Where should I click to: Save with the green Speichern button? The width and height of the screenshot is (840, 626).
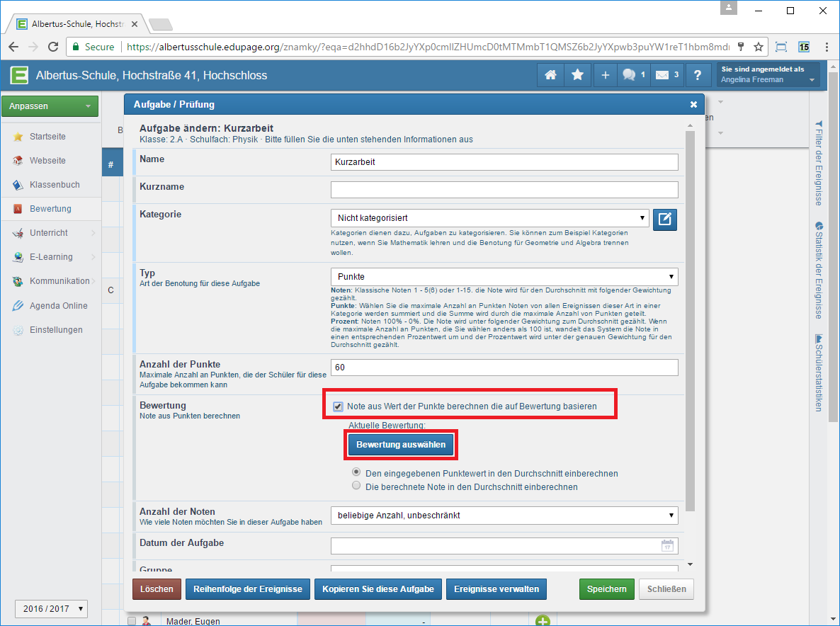point(606,589)
